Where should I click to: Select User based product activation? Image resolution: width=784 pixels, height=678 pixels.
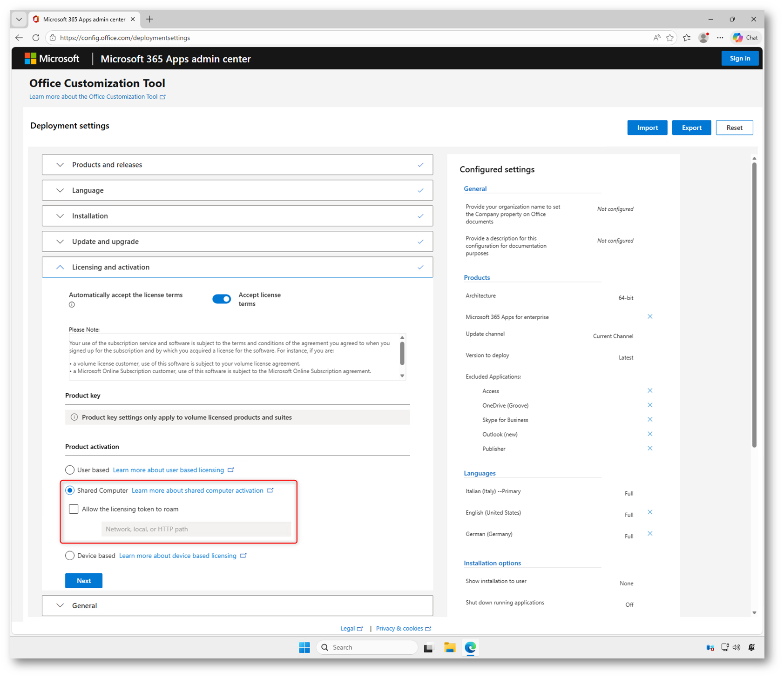[x=70, y=470]
